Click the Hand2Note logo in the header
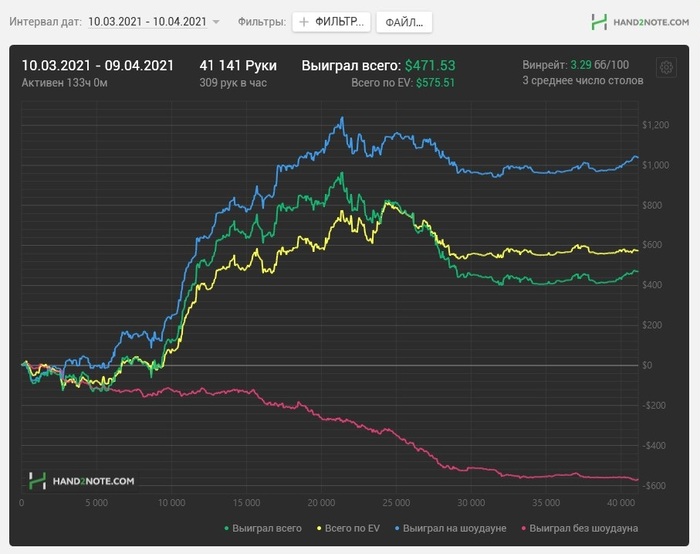Image resolution: width=700 pixels, height=554 pixels. coord(640,22)
